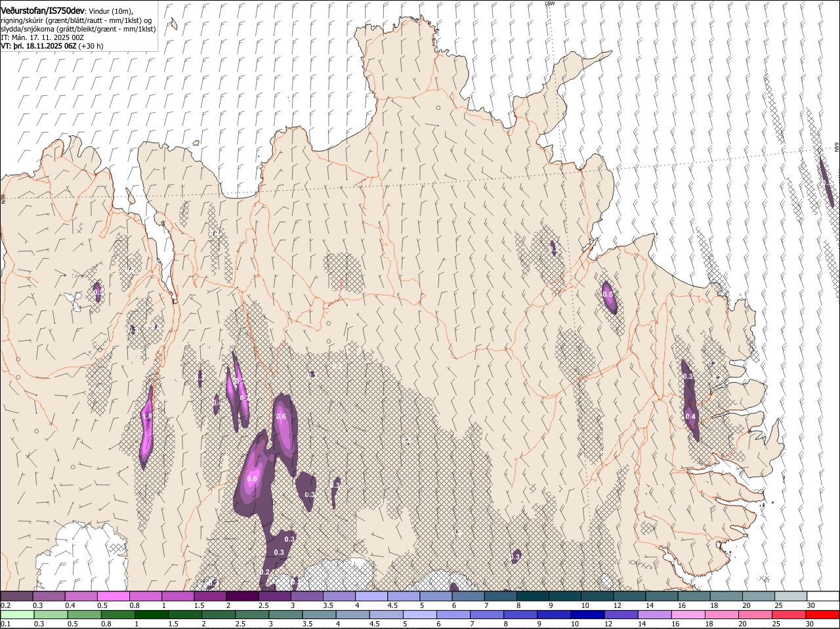Click the deep blue 10 swatch in lower legend
840x629 pixels.
coord(587,615)
